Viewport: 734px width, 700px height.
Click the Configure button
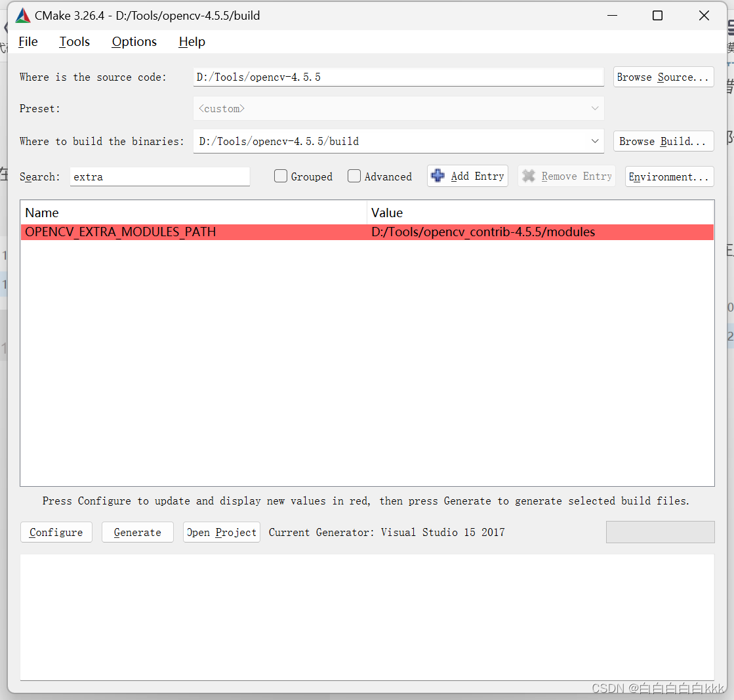[56, 532]
